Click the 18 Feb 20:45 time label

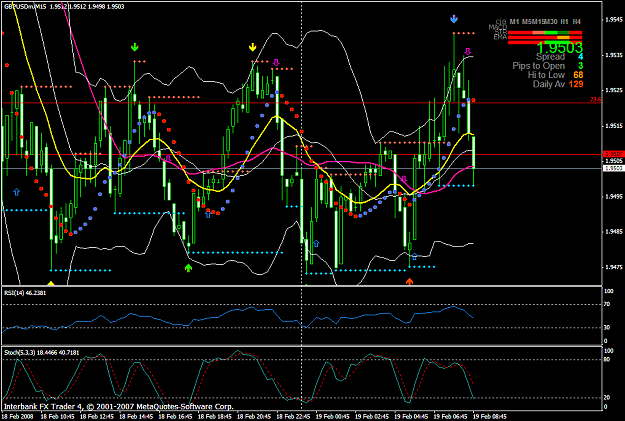pos(254,417)
